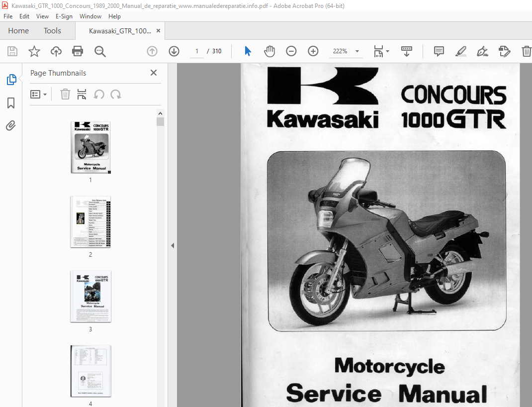Add document to starred favorites

(x=34, y=51)
